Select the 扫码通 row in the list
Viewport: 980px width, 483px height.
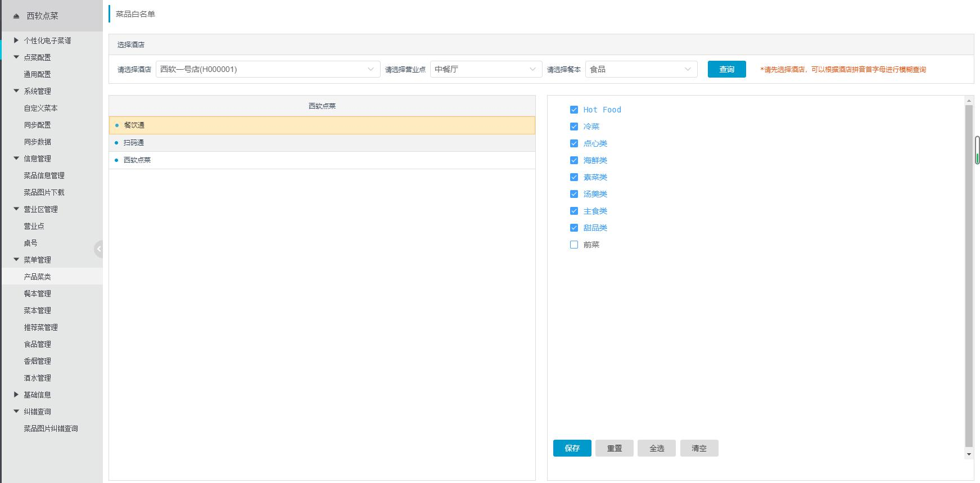322,143
